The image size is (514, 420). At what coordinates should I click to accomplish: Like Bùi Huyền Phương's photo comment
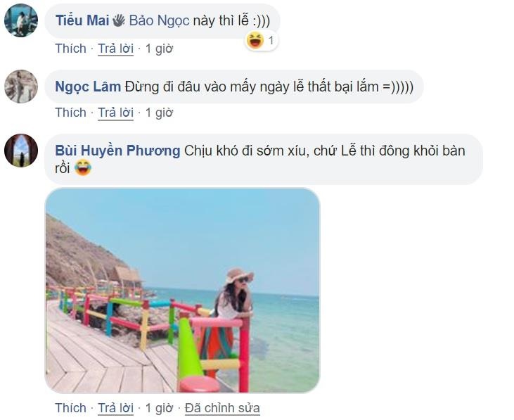tap(70, 408)
